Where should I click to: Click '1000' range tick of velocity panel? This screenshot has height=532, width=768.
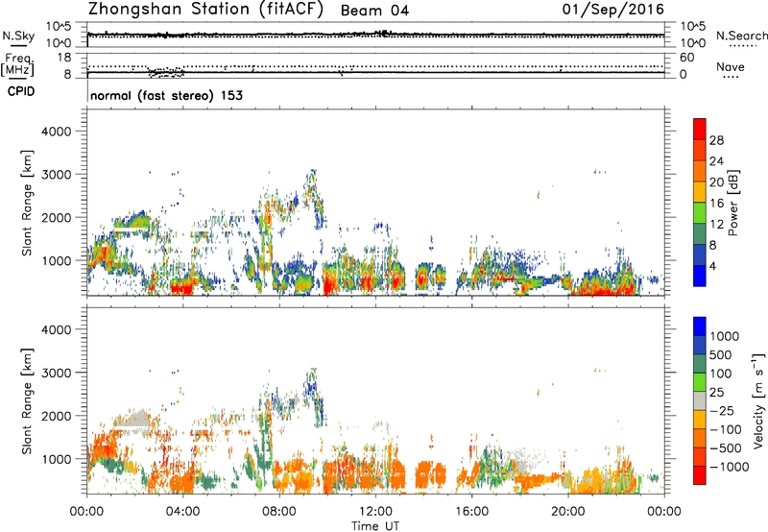pyautogui.click(x=56, y=459)
